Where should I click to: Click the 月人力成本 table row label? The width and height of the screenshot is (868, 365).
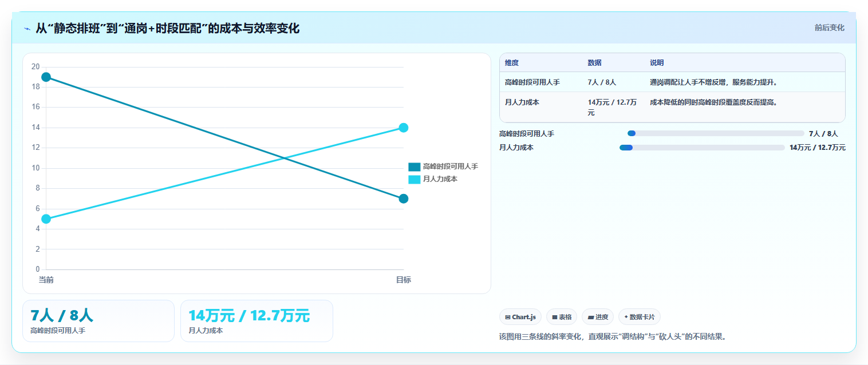pyautogui.click(x=522, y=102)
